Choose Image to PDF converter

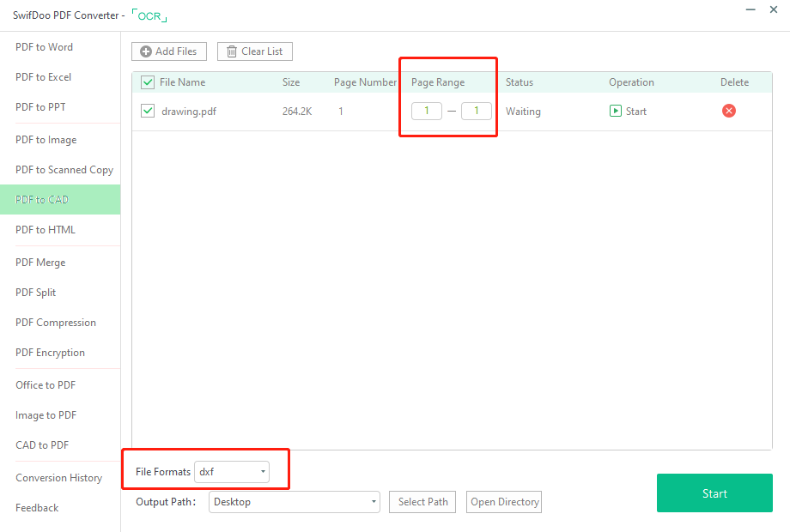click(46, 415)
